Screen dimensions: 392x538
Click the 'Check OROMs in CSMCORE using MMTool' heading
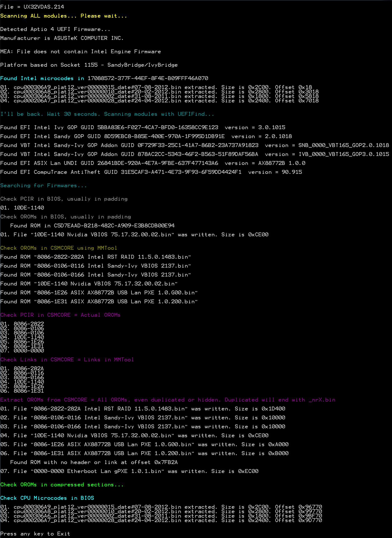point(59,248)
